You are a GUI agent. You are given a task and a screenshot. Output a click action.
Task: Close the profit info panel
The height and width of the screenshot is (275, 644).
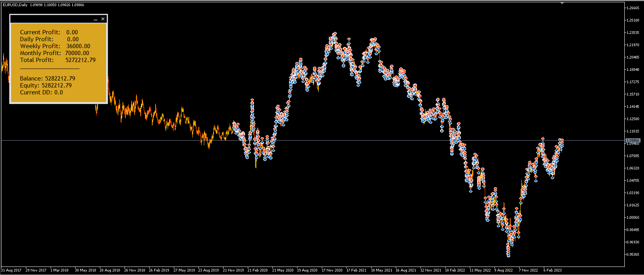click(x=103, y=19)
